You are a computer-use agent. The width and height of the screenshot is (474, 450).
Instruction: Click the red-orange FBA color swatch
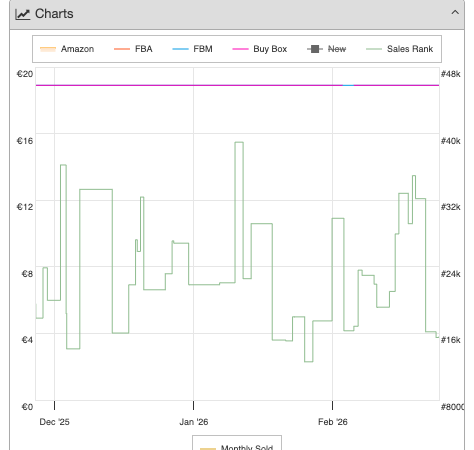tap(122, 49)
